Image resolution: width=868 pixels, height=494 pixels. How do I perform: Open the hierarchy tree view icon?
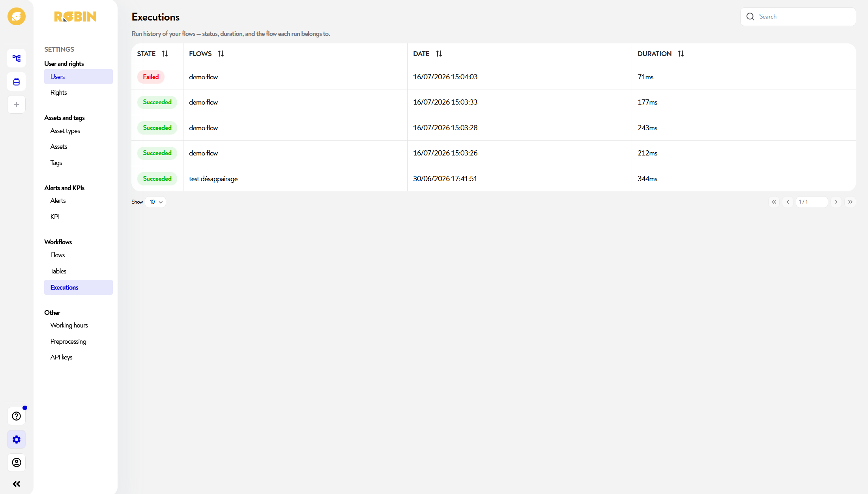coord(17,58)
